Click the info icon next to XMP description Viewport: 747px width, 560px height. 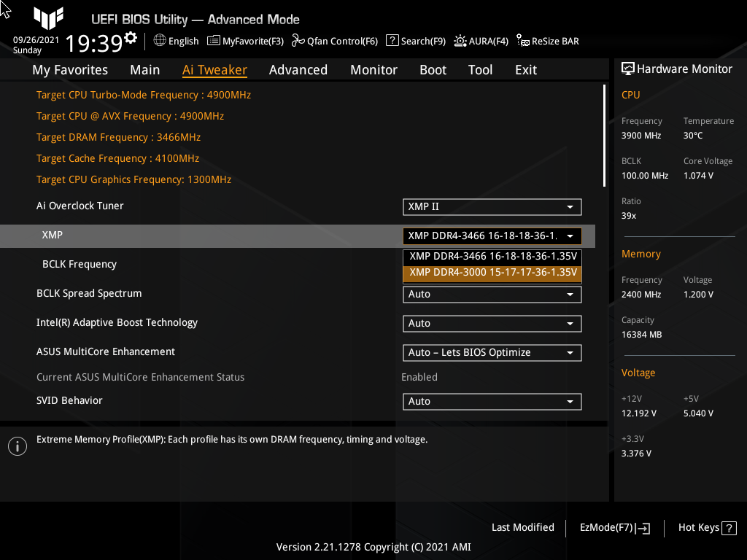tap(17, 446)
